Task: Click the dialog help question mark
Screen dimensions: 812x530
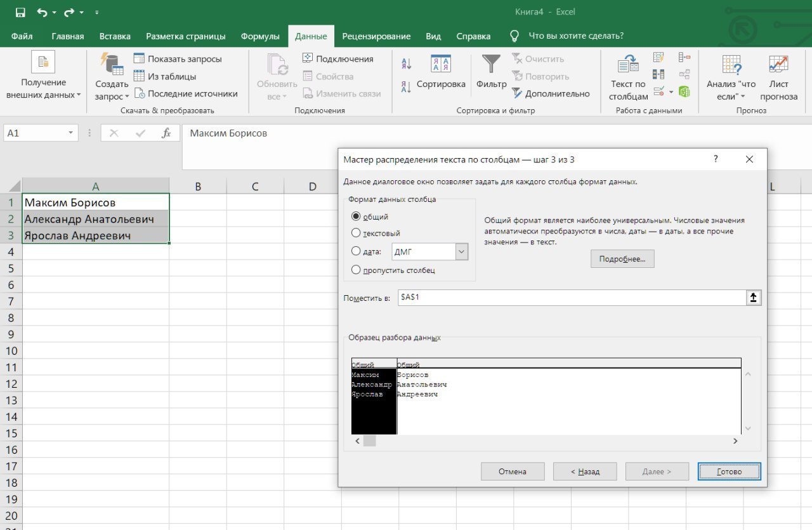Action: coord(716,159)
